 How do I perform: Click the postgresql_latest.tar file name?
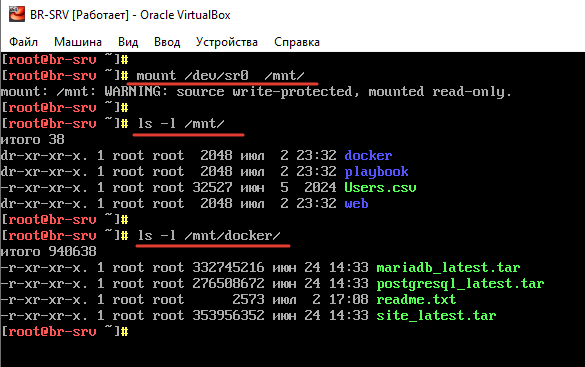[x=460, y=284]
